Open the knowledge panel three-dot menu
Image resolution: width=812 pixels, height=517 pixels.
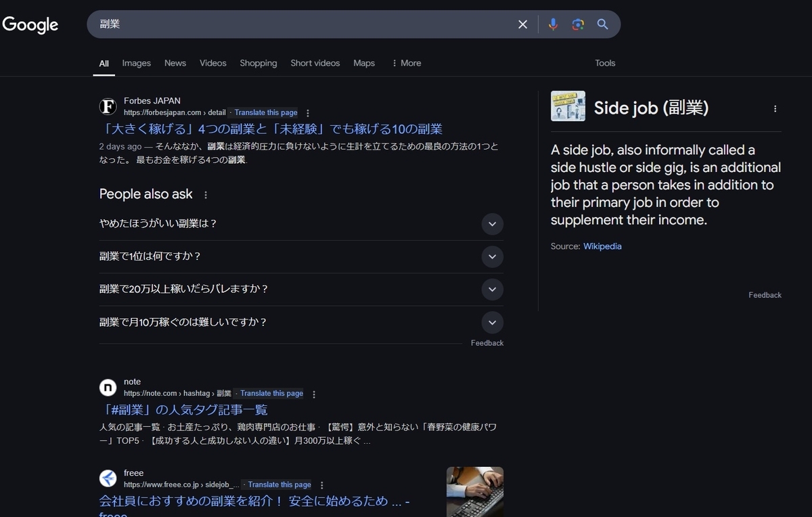[x=775, y=108]
